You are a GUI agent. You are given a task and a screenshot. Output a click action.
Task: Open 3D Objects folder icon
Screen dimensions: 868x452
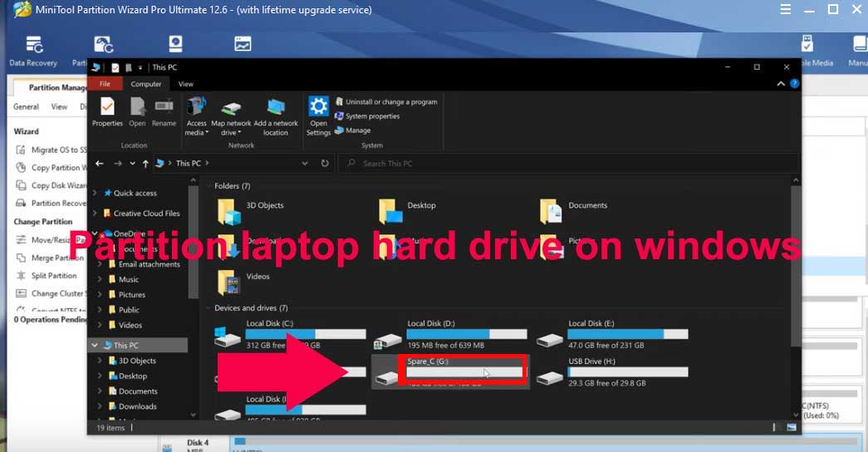click(x=228, y=212)
